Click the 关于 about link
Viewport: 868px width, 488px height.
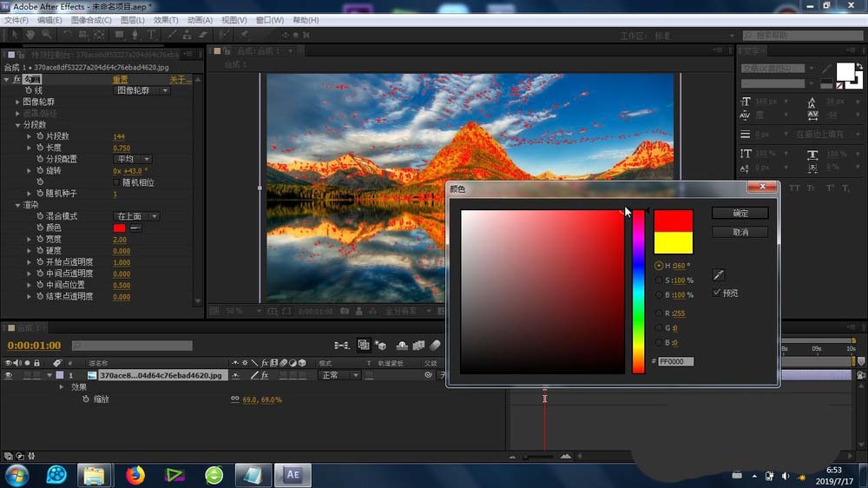(180, 80)
